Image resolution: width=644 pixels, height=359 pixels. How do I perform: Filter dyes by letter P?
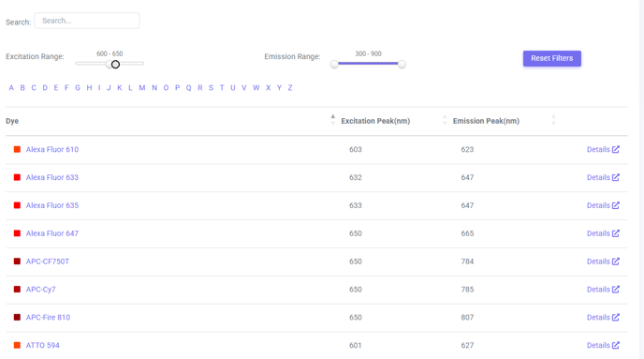pyautogui.click(x=178, y=87)
